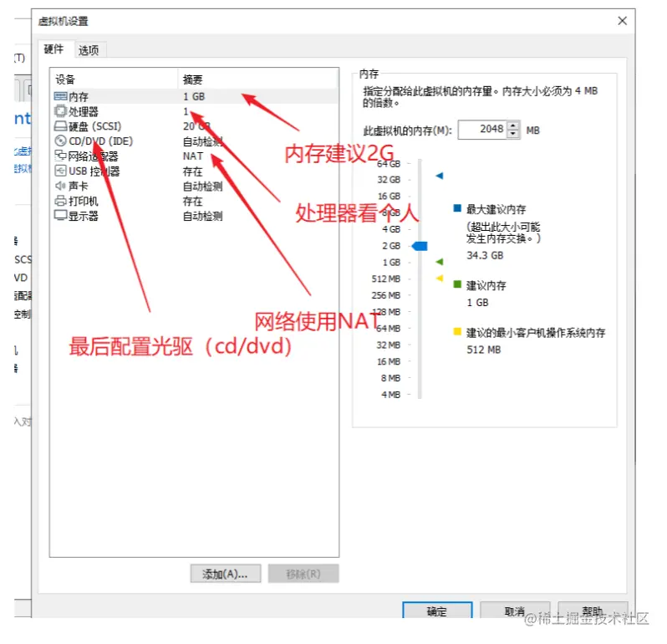Increase memory with the up stepper arrow
This screenshot has width=667, height=644.
[x=513, y=125]
